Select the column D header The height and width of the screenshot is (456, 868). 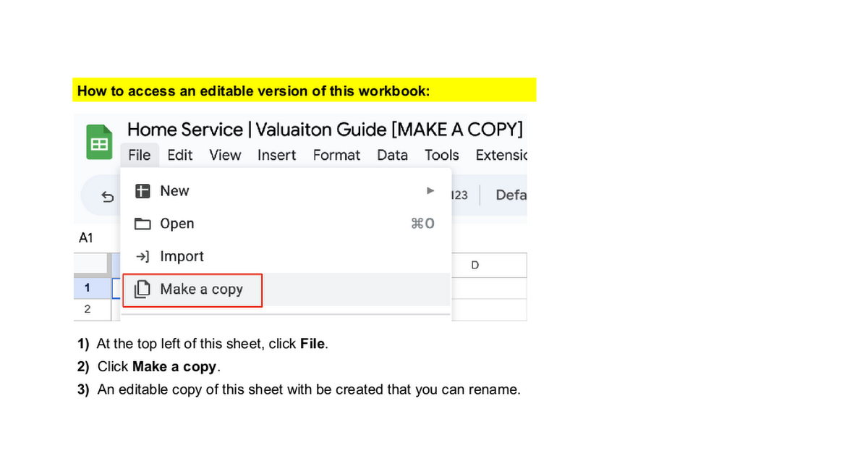pyautogui.click(x=475, y=265)
